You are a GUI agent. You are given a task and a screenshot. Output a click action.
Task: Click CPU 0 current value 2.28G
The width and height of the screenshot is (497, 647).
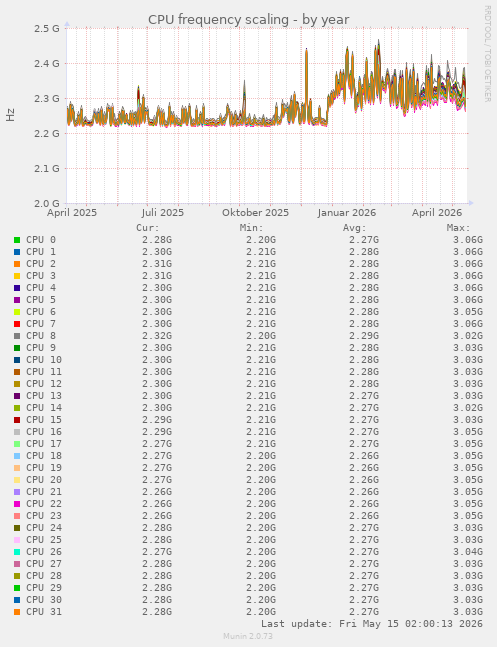(157, 240)
